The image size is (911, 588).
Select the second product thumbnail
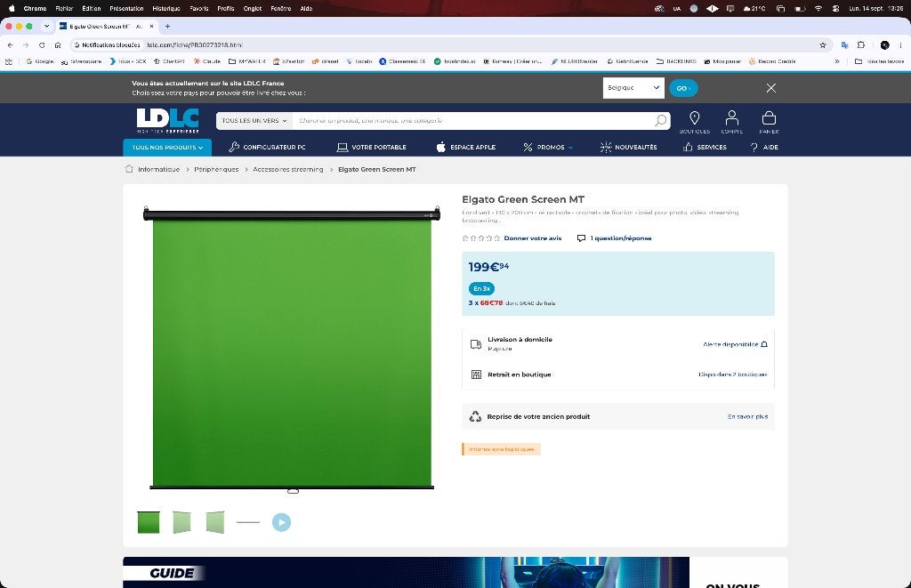181,522
